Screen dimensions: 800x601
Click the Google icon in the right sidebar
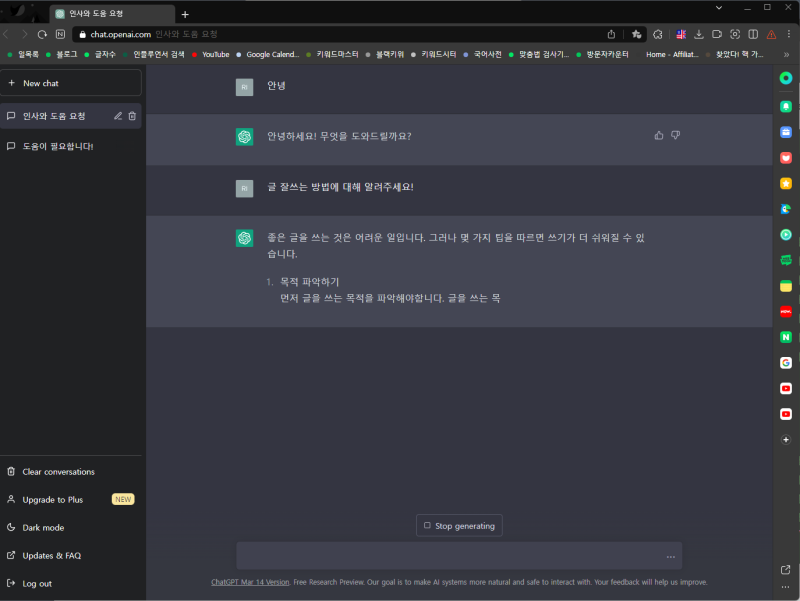[x=786, y=363]
